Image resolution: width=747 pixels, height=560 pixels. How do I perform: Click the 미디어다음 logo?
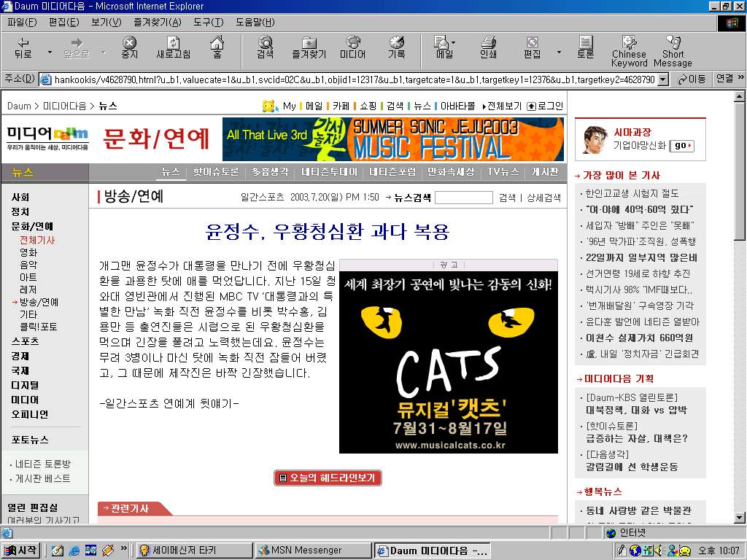click(47, 137)
